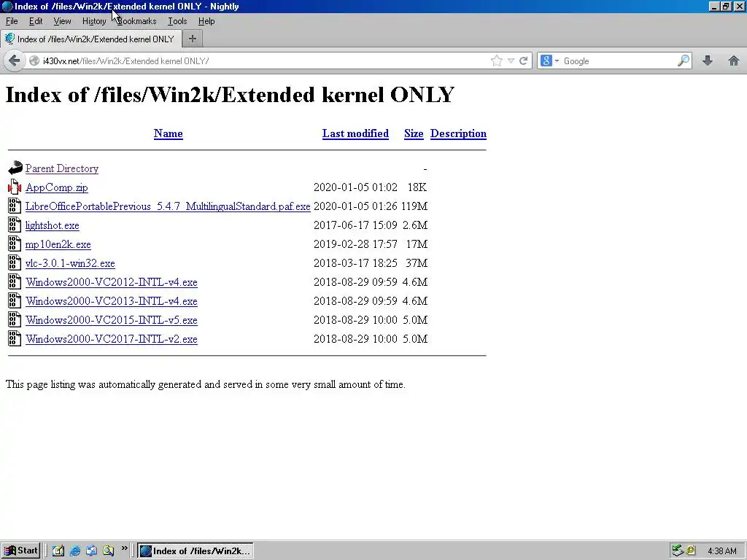Download AppComp.zip
Viewport: 747px width, 560px height.
coord(57,187)
